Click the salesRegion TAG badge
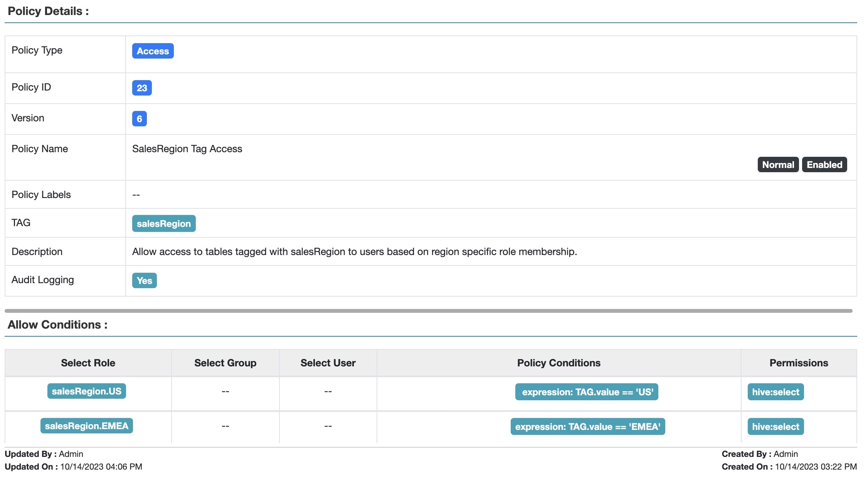The image size is (868, 480). [x=164, y=223]
